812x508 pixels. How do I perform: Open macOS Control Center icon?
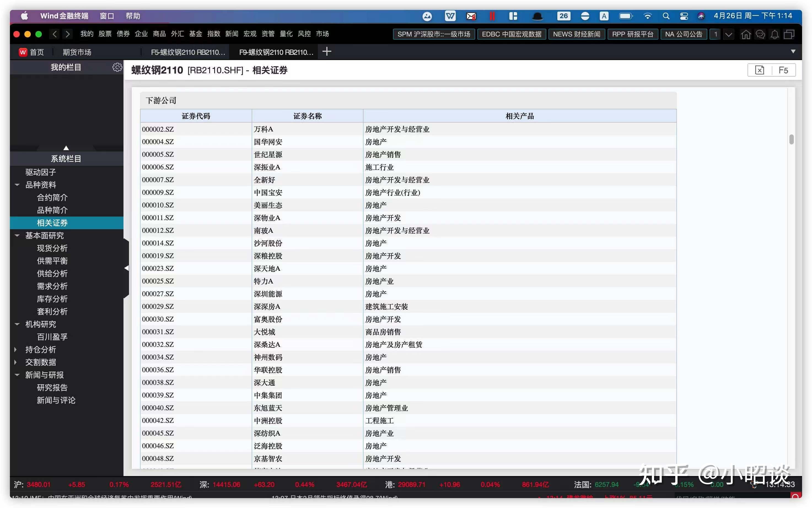[684, 16]
